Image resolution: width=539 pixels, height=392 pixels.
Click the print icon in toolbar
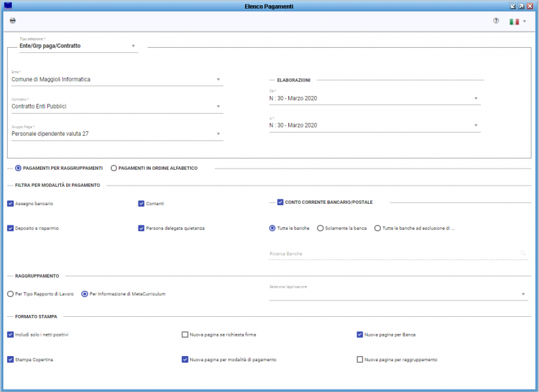click(x=12, y=21)
